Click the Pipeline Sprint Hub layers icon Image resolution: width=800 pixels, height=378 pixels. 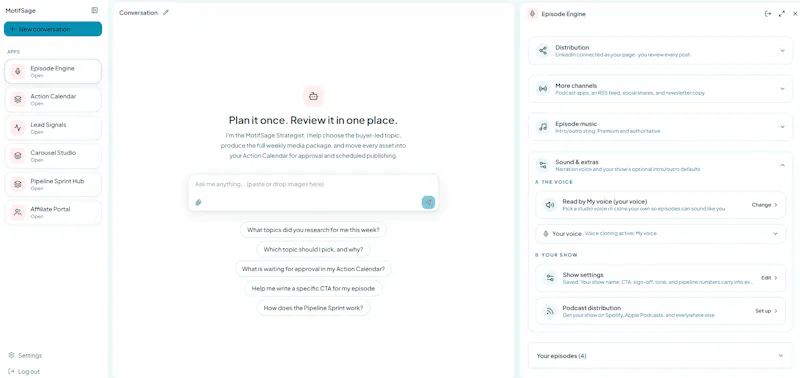[x=18, y=184]
